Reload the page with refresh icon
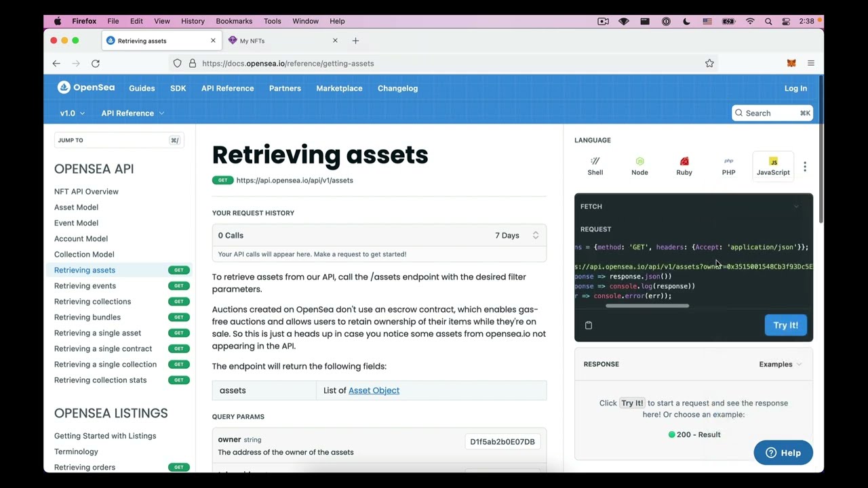868x488 pixels. (96, 63)
